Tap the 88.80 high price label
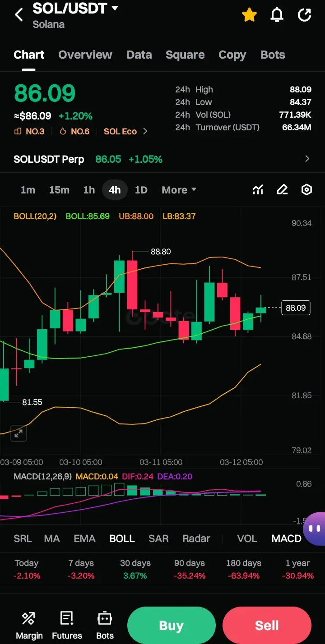Viewport: 325px width, 644px height. [x=161, y=252]
